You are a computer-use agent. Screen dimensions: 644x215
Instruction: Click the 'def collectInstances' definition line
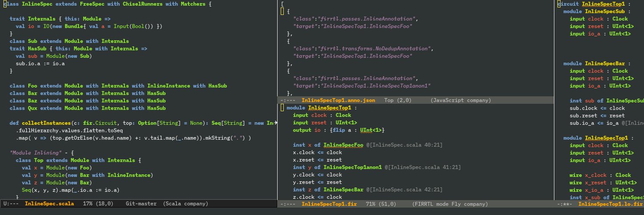(143, 123)
